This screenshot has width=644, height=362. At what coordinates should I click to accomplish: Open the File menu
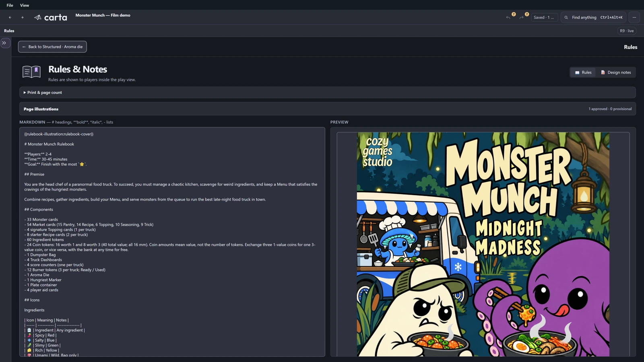point(10,5)
